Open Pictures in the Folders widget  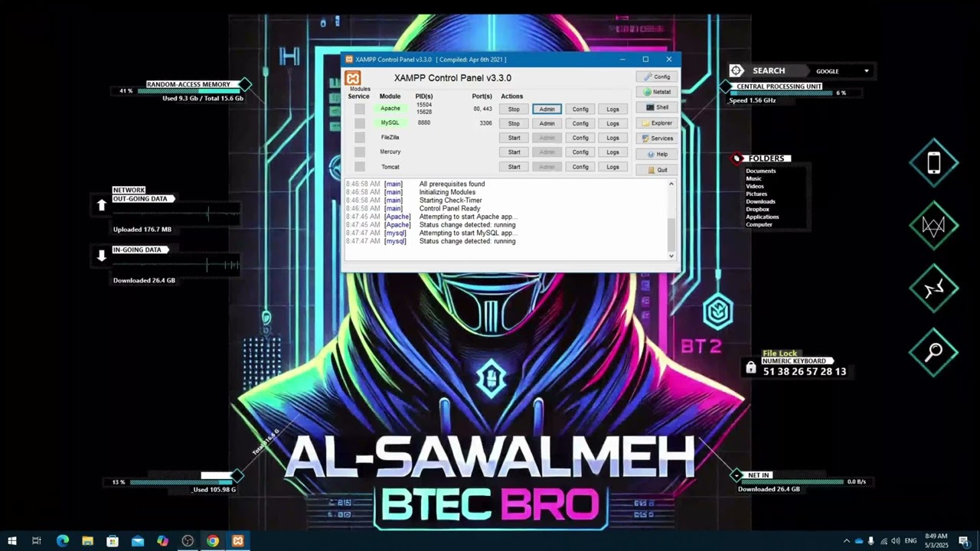point(756,194)
